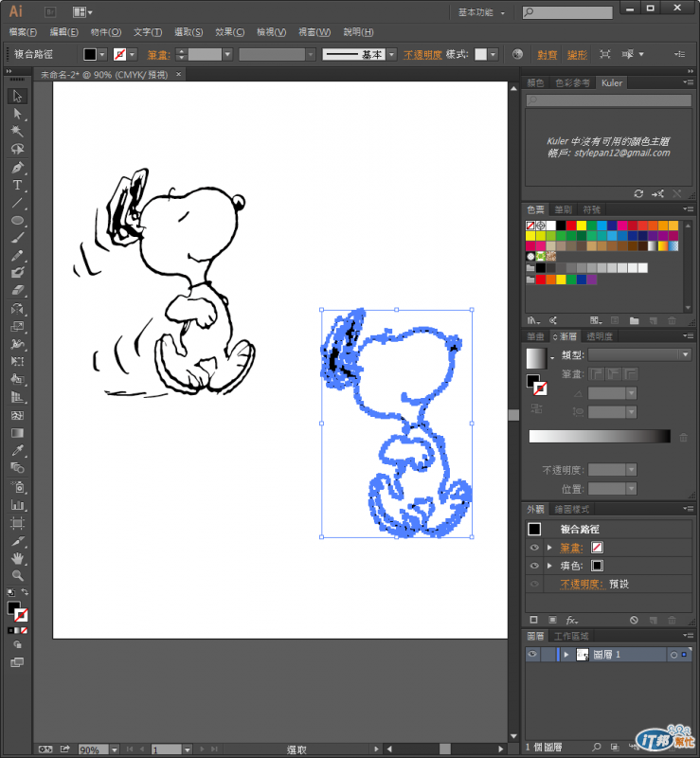Select the Hand tool

pos(17,558)
